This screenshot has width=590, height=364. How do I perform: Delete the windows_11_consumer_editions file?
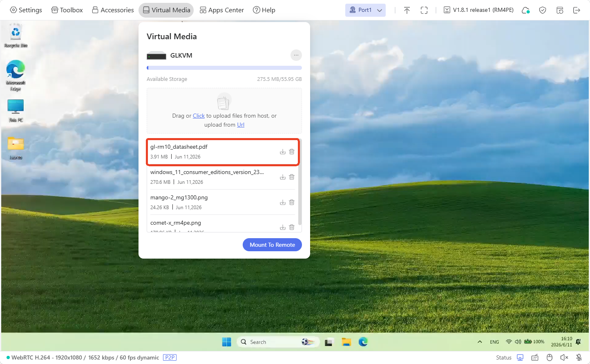click(x=292, y=177)
